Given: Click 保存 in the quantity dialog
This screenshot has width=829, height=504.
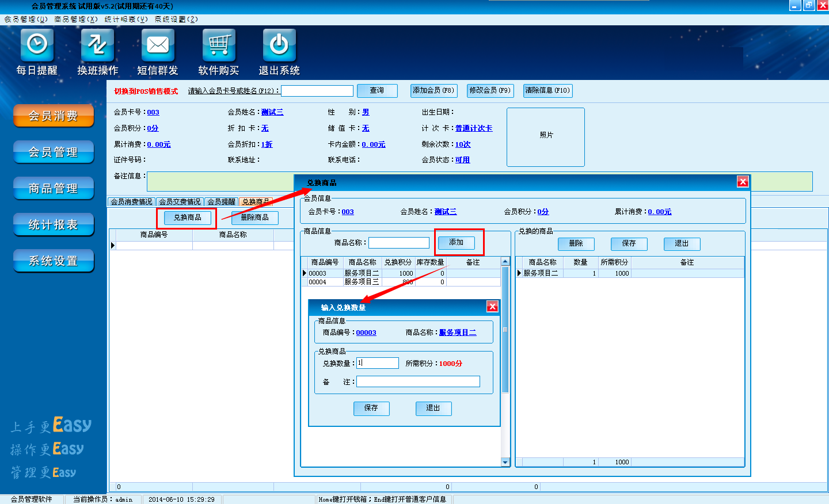Looking at the screenshot, I should click(x=371, y=408).
